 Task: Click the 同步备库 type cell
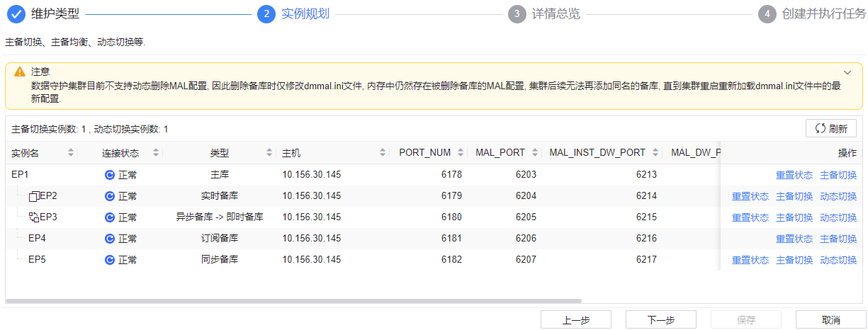click(x=219, y=260)
